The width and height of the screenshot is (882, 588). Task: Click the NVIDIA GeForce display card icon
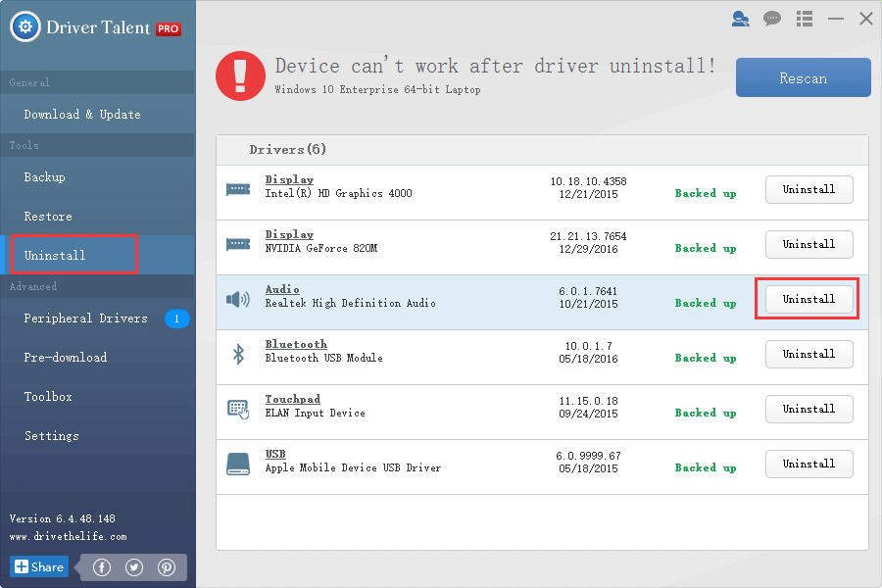click(238, 244)
